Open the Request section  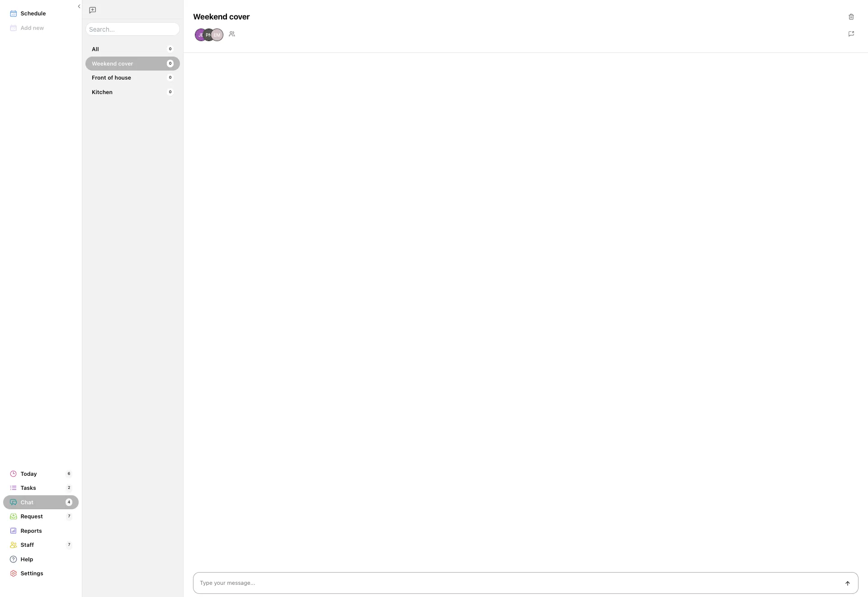(x=41, y=516)
